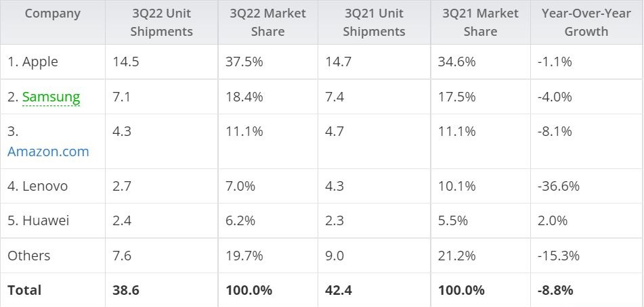The image size is (644, 307).
Task: Select the Others row label
Action: click(x=29, y=256)
